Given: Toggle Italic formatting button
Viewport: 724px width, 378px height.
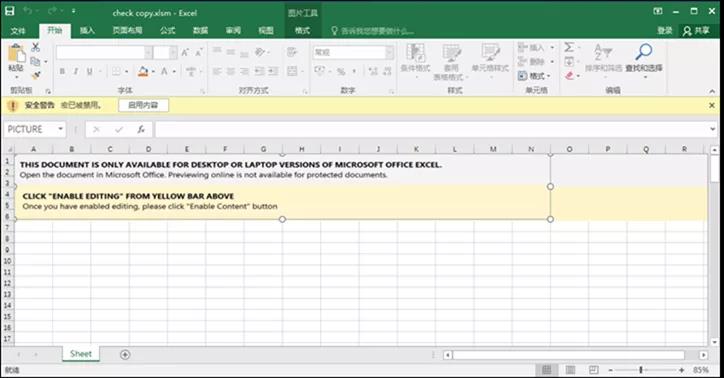Looking at the screenshot, I should 75,71.
